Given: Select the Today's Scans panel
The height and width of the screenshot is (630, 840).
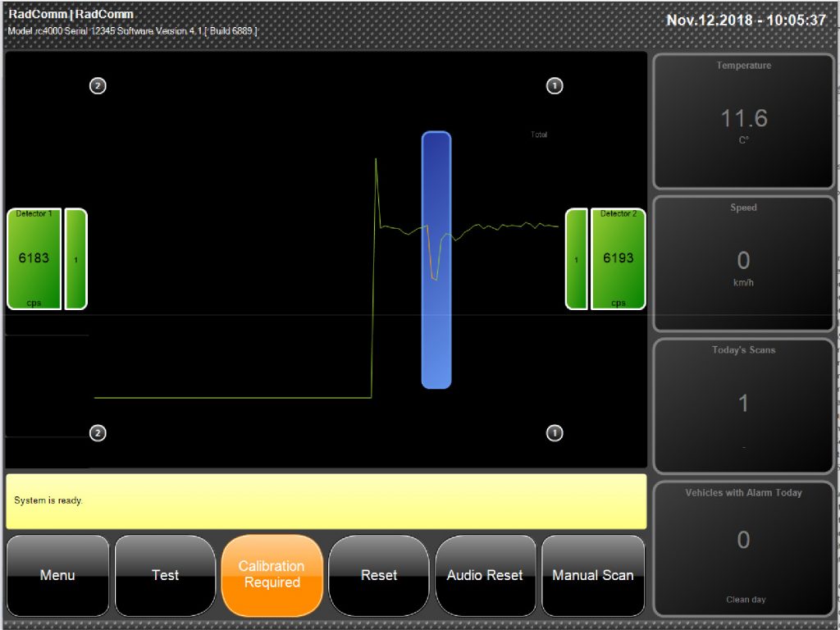Looking at the screenshot, I should click(743, 405).
